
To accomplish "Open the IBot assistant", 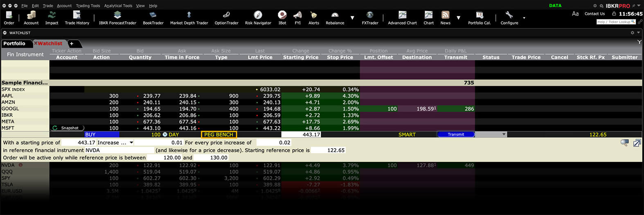I will (x=282, y=18).
